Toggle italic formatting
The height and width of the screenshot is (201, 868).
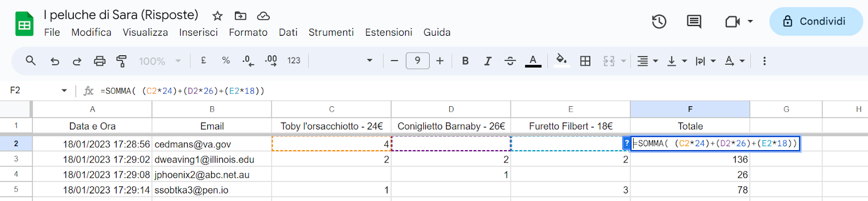coord(488,61)
